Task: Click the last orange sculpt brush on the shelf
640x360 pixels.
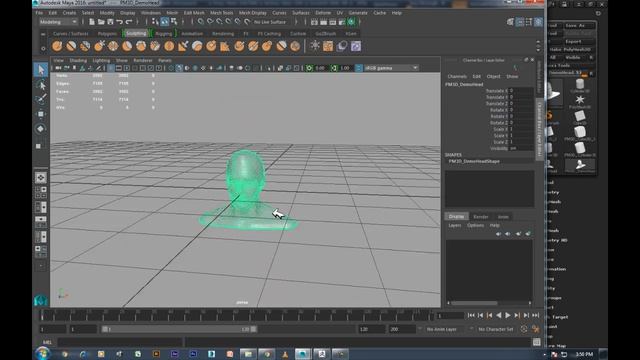Action: (295, 46)
